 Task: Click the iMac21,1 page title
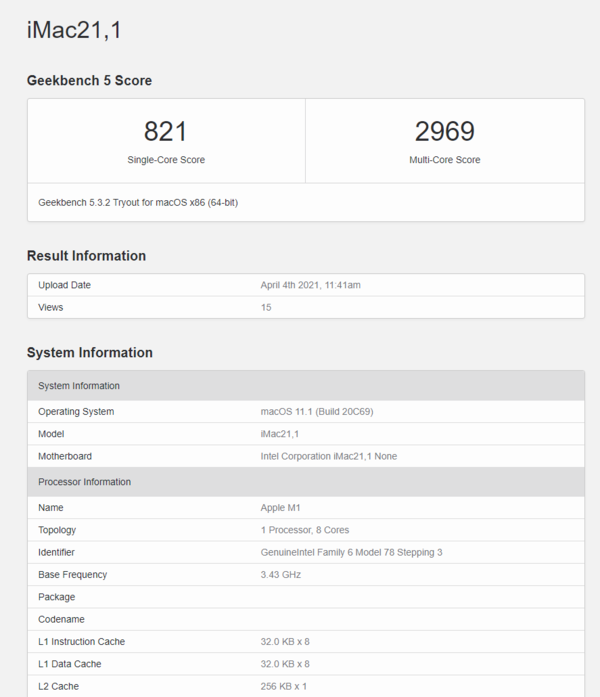74,31
